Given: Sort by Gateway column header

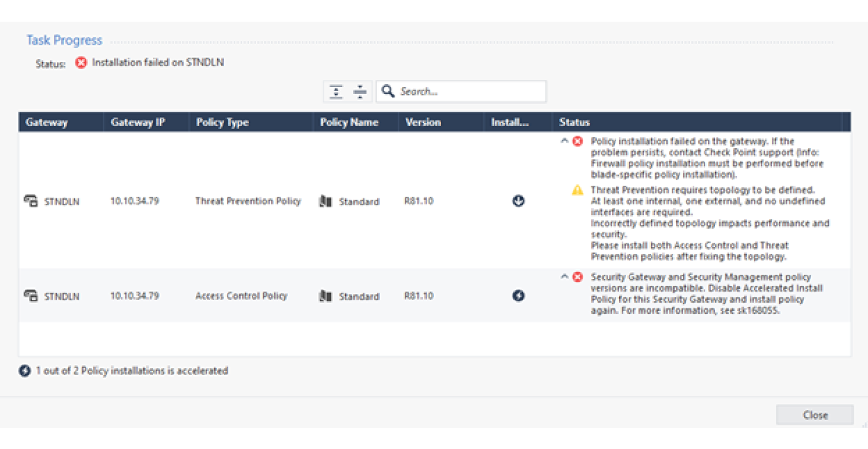Looking at the screenshot, I should click(61, 122).
